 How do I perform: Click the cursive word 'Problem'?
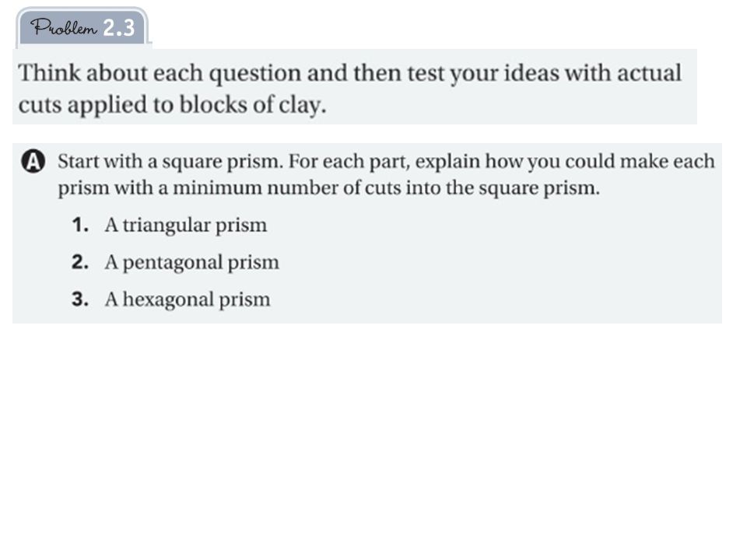[x=64, y=27]
